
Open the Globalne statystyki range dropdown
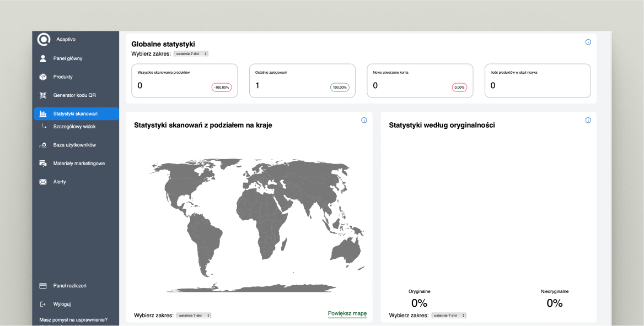pyautogui.click(x=191, y=54)
